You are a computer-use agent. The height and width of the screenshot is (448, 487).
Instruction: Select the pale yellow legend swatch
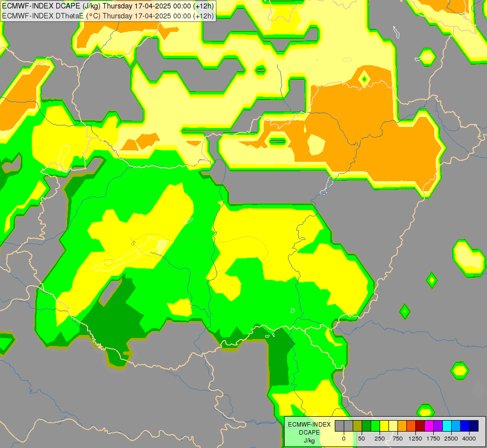click(x=393, y=426)
